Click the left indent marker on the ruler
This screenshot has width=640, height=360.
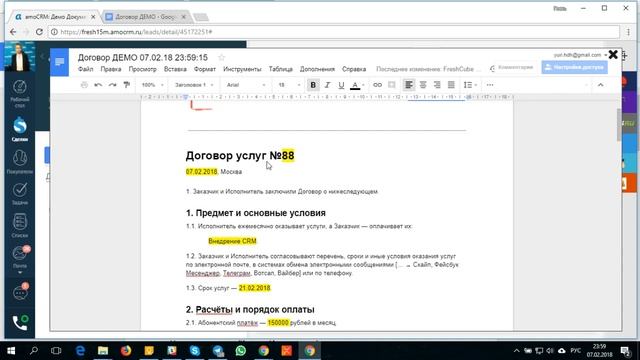(185, 97)
